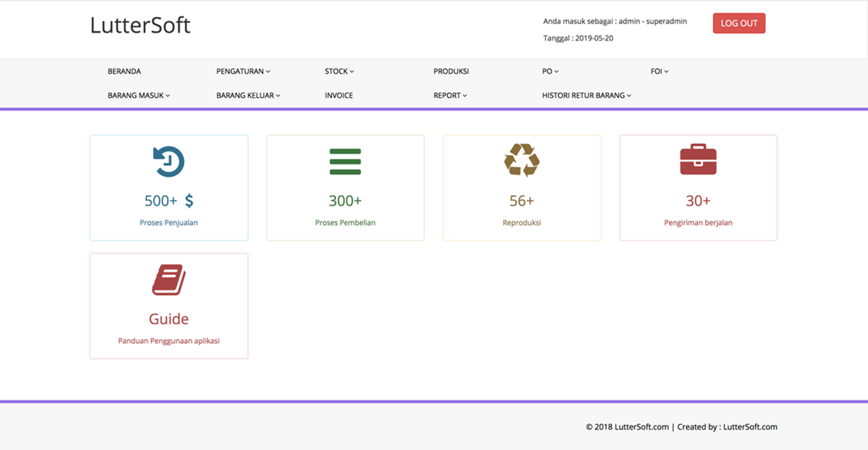The width and height of the screenshot is (868, 450).
Task: Open the PO dropdown menu
Action: click(x=550, y=72)
